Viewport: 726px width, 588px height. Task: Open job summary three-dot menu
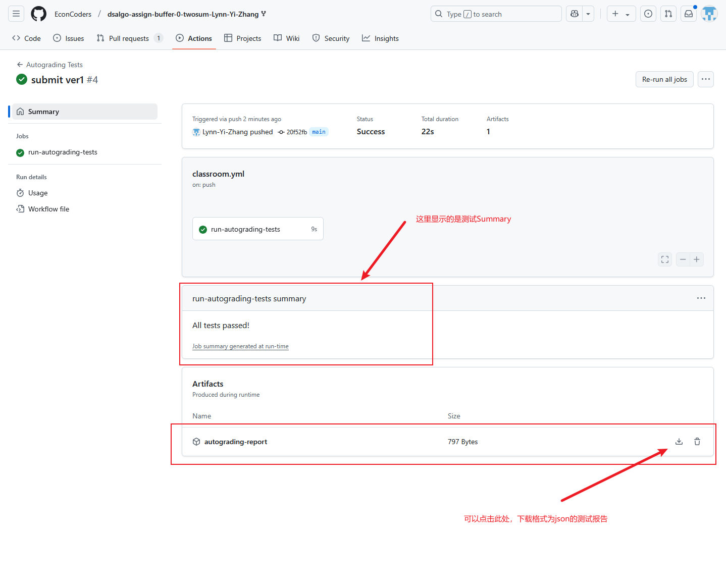pos(701,298)
